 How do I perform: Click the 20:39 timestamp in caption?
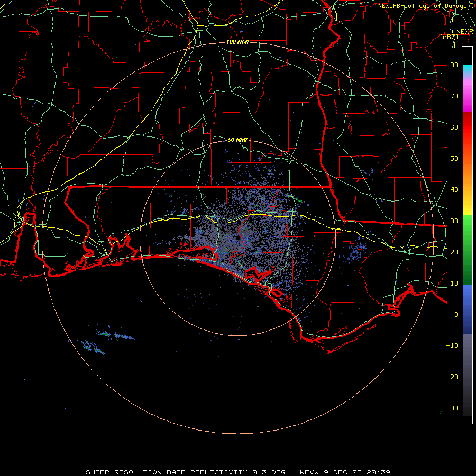click(x=378, y=472)
